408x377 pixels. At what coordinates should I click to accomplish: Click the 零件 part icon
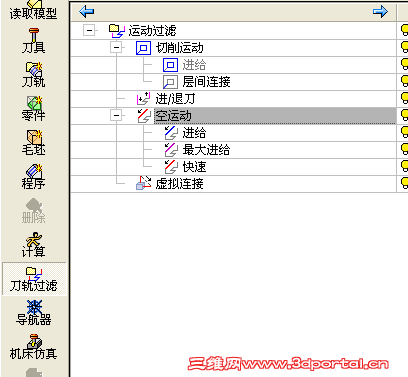click(34, 109)
